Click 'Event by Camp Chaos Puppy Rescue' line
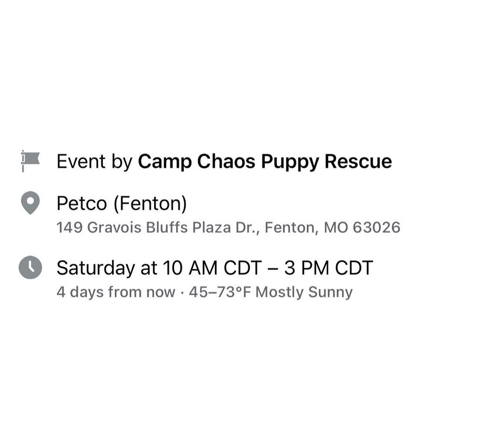The image size is (500, 448). (224, 162)
